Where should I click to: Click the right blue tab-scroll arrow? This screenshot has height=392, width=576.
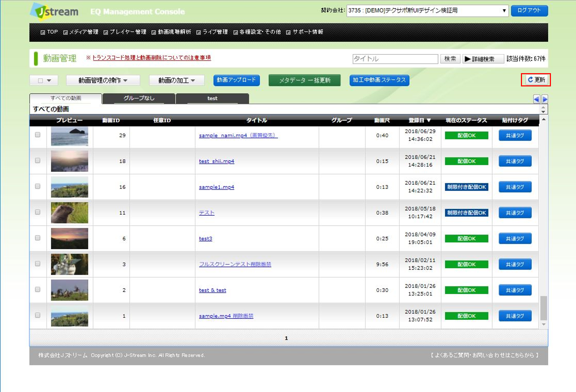[545, 99]
